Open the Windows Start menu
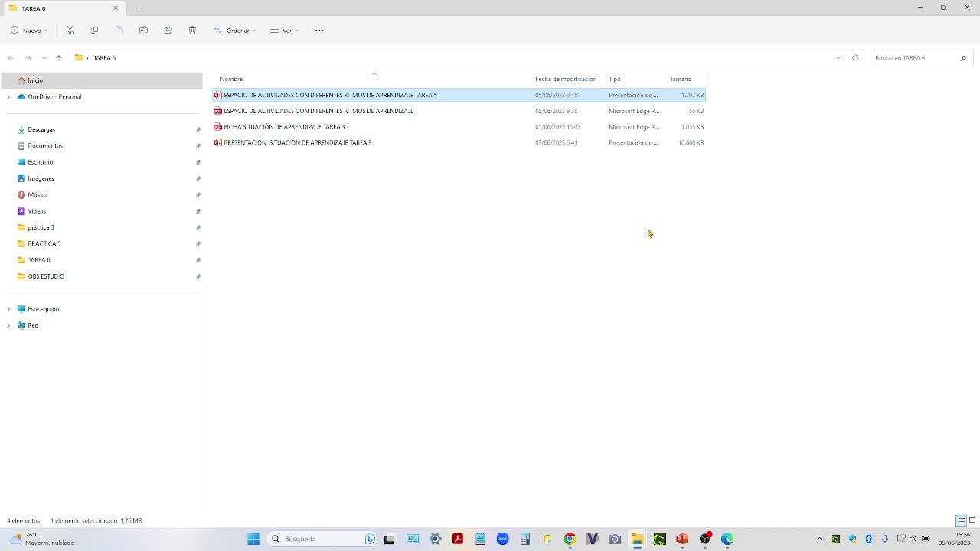Image resolution: width=980 pixels, height=551 pixels. coord(253,539)
